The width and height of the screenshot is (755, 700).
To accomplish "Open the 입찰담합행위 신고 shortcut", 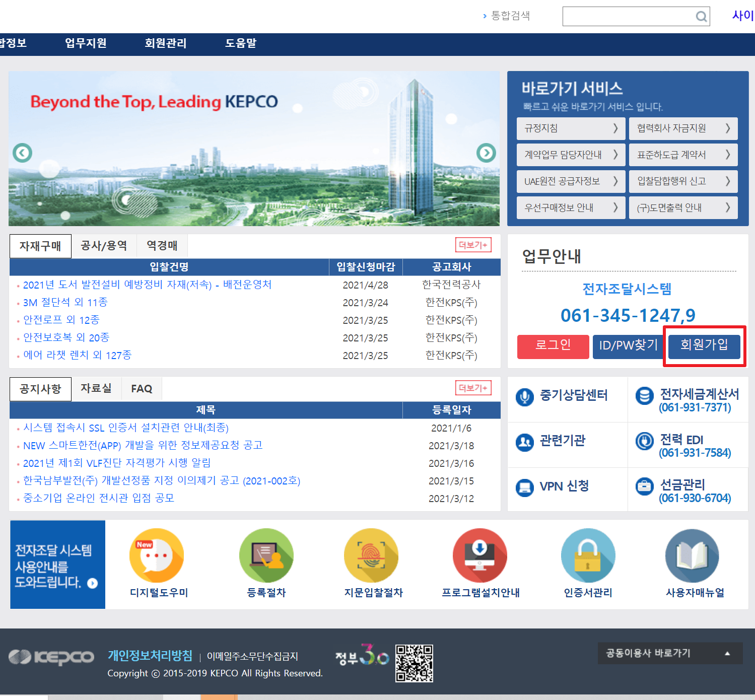I will click(683, 181).
